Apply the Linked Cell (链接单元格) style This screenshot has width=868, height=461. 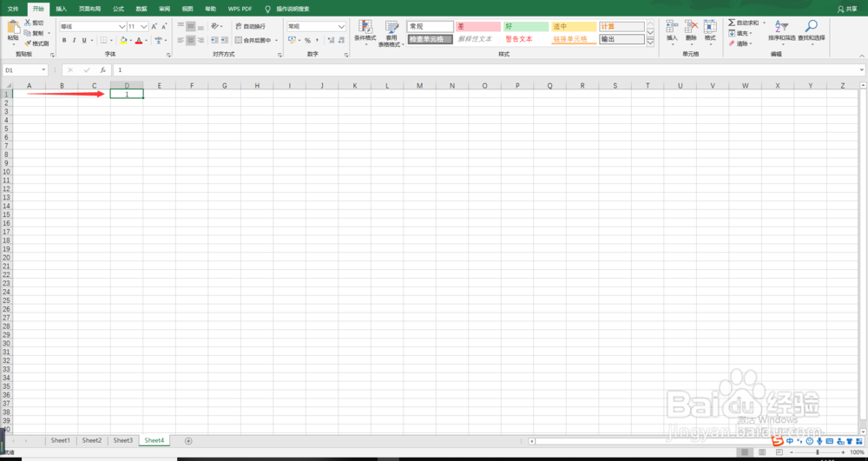pos(574,39)
